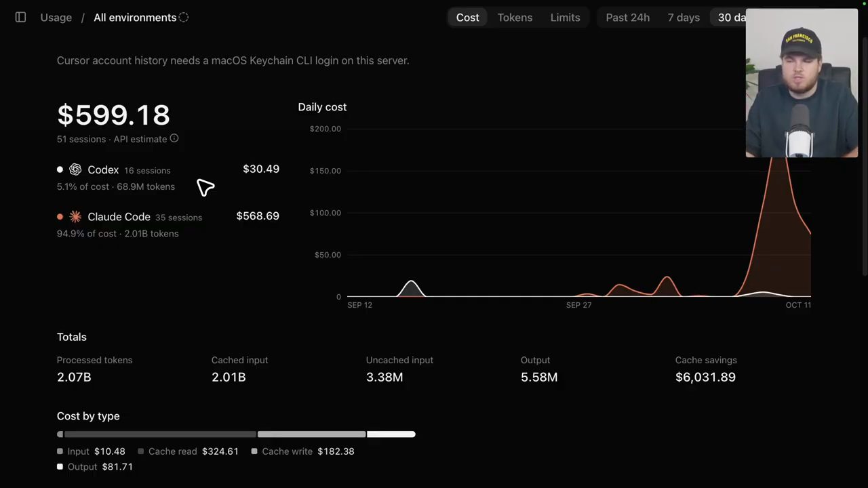868x488 pixels.
Task: Click the webcam video overlay thumbnail
Action: [802, 83]
